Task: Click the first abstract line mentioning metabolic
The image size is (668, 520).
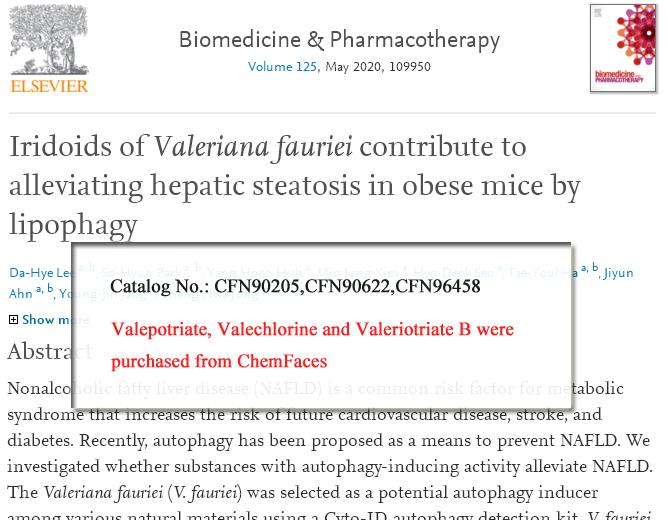Action: click(x=316, y=388)
